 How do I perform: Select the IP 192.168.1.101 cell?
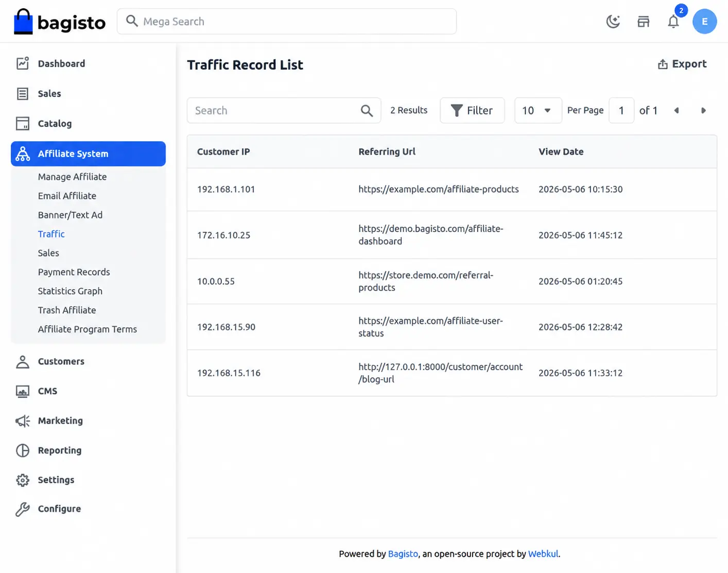pos(226,189)
